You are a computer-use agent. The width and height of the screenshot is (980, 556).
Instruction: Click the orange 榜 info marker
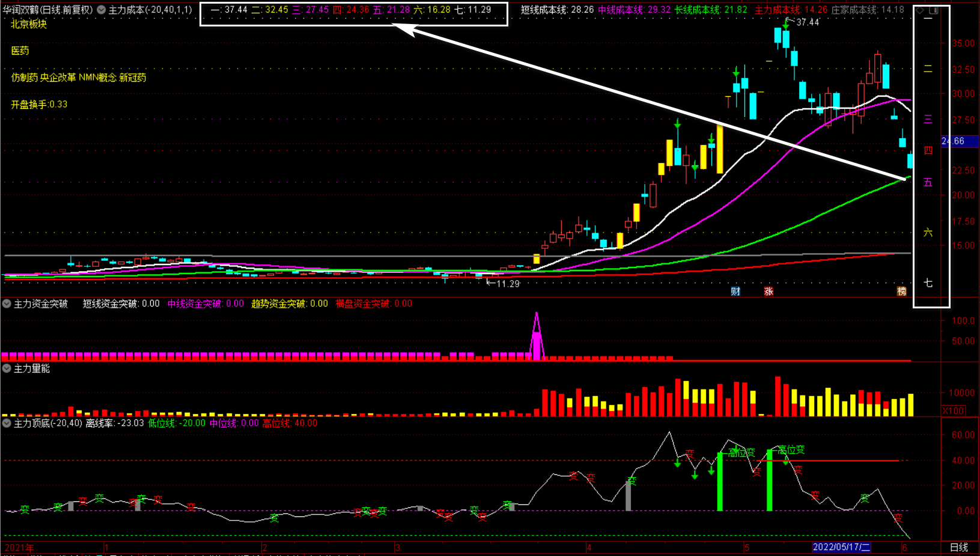(x=901, y=292)
